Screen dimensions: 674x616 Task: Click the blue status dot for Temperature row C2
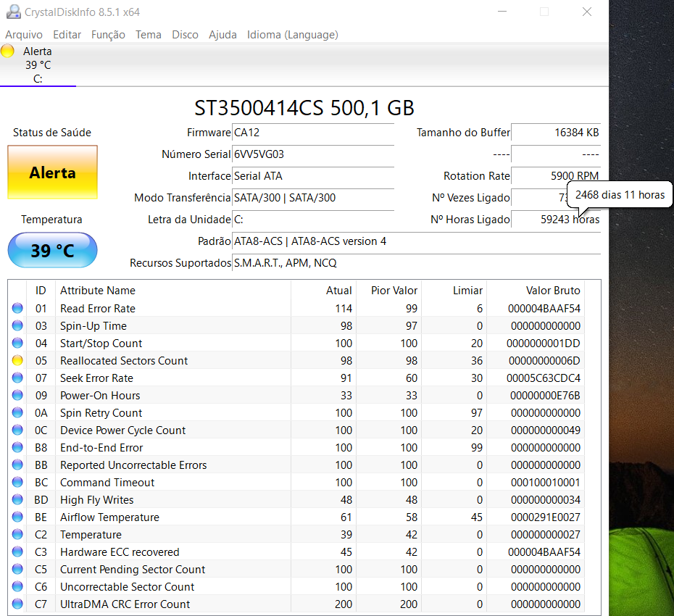click(17, 535)
